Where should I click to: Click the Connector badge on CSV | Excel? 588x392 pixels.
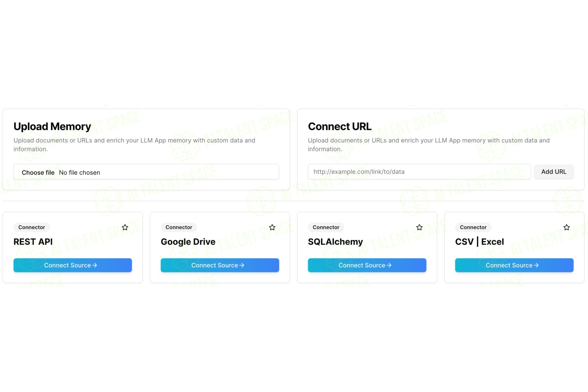pos(473,227)
